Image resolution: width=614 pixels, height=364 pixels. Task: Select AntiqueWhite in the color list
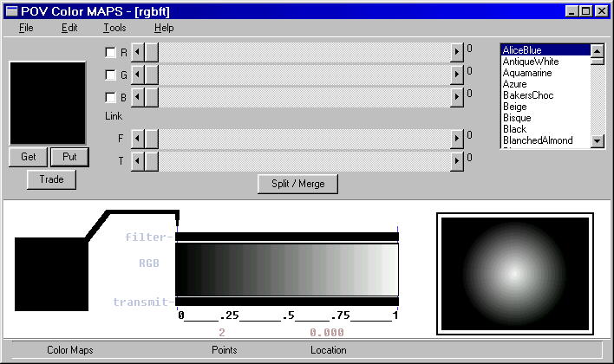pos(545,62)
